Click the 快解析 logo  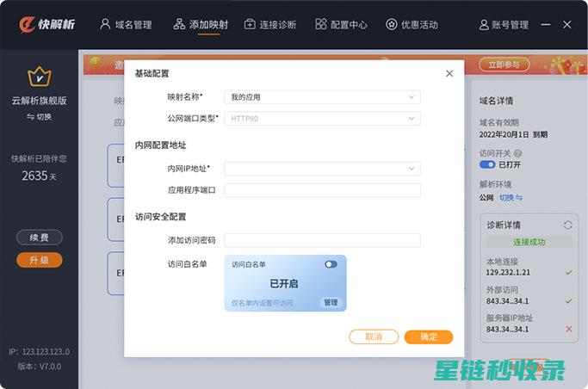tap(46, 25)
